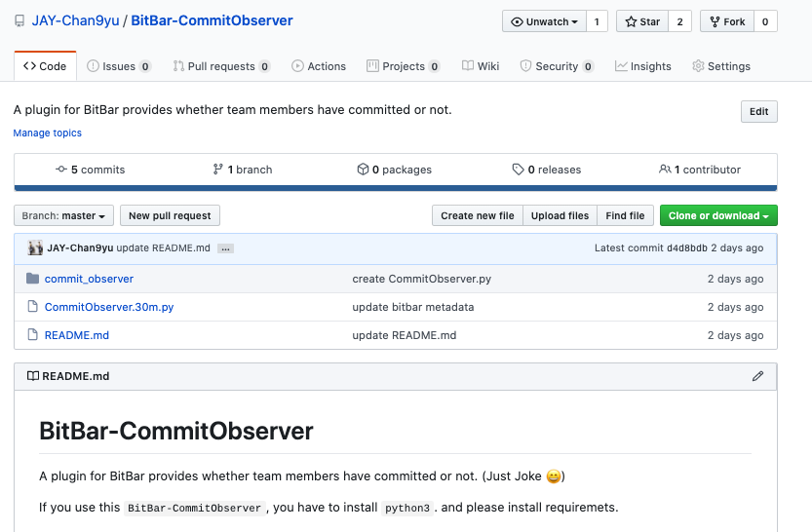812x532 pixels.
Task: Click the python3 inline code text
Action: click(407, 509)
